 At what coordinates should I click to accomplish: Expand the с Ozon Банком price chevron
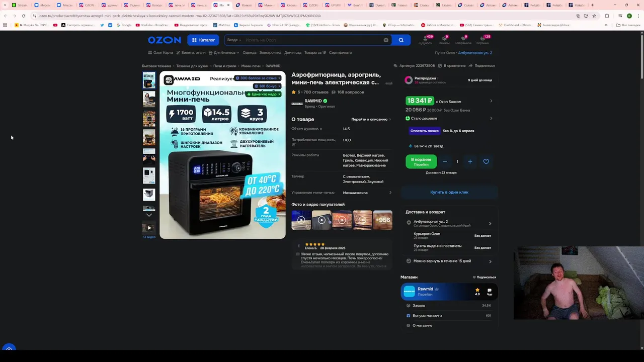491,101
